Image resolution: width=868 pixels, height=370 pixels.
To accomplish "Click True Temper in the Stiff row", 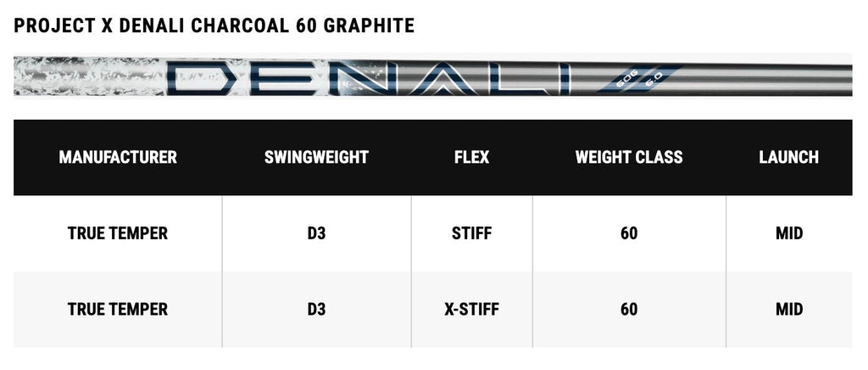I will (x=118, y=233).
